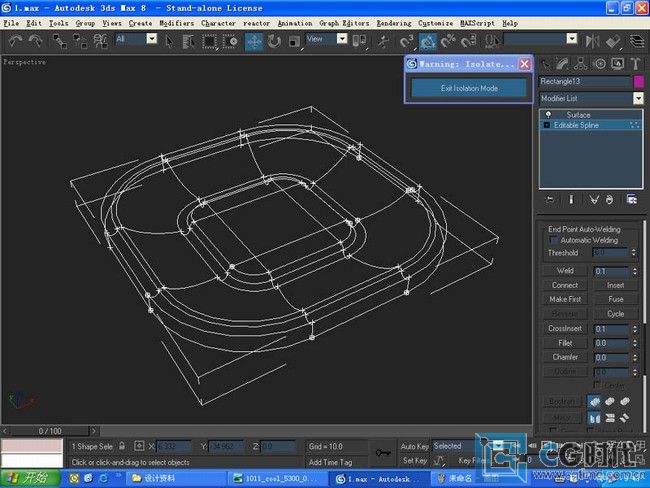Image resolution: width=650 pixels, height=488 pixels.
Task: Click the Make First button
Action: tap(565, 299)
